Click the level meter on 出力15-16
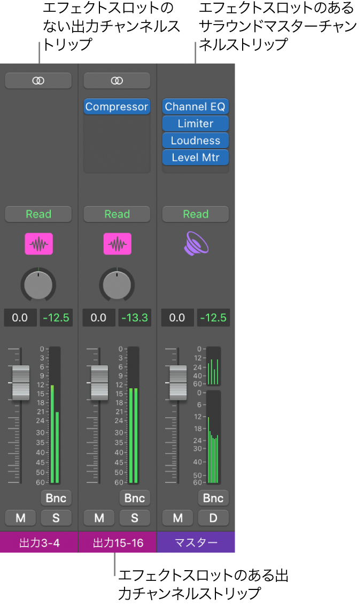Viewport: 364px width, 606px height. pos(133,415)
